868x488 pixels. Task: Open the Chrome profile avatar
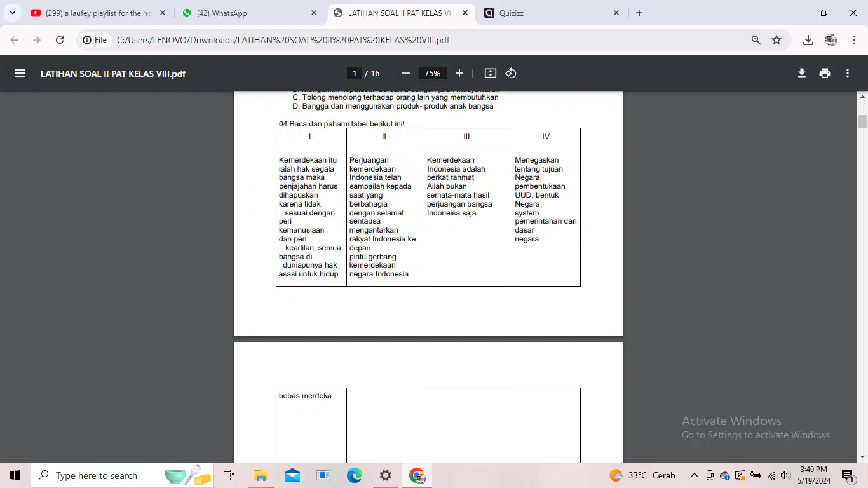(831, 40)
